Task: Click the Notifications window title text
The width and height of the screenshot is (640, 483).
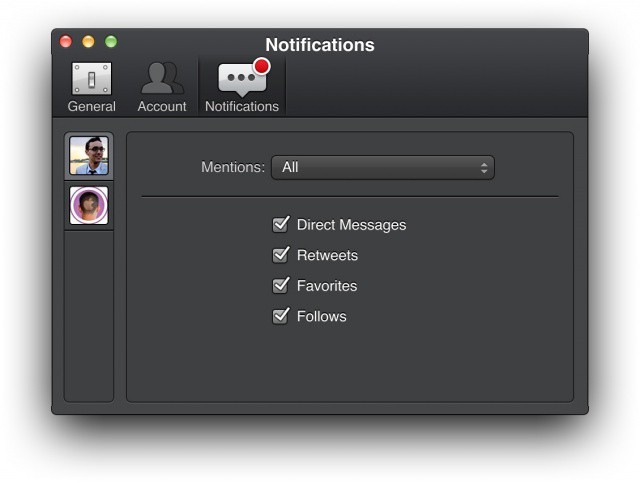Action: pyautogui.click(x=320, y=45)
